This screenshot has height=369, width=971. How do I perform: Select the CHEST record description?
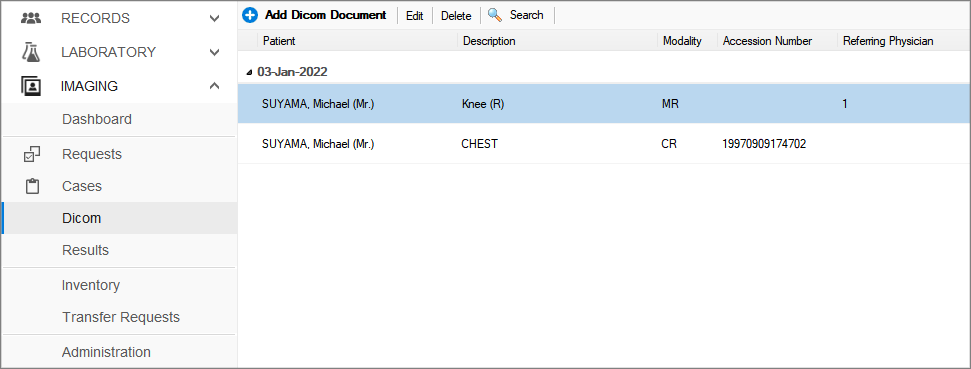[479, 144]
